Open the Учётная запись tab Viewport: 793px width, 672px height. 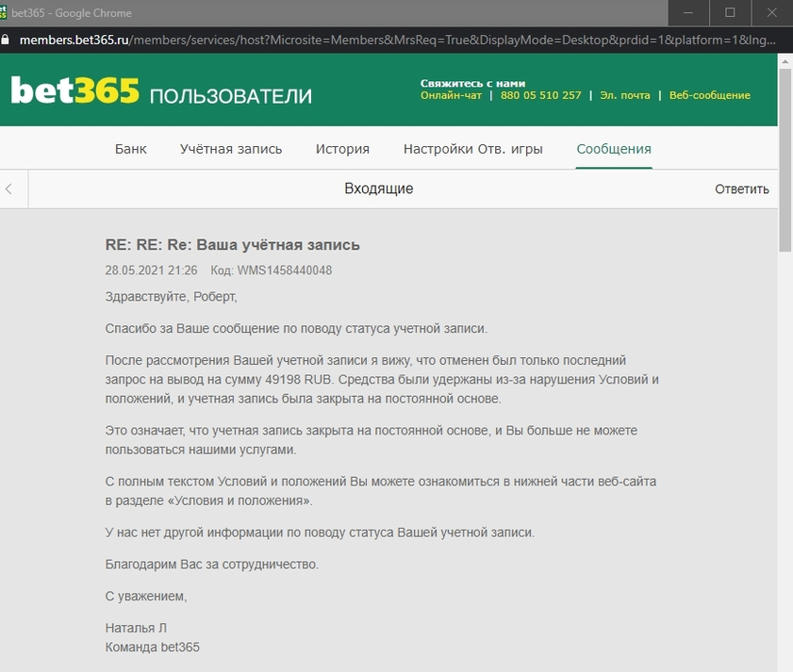pyautogui.click(x=231, y=149)
